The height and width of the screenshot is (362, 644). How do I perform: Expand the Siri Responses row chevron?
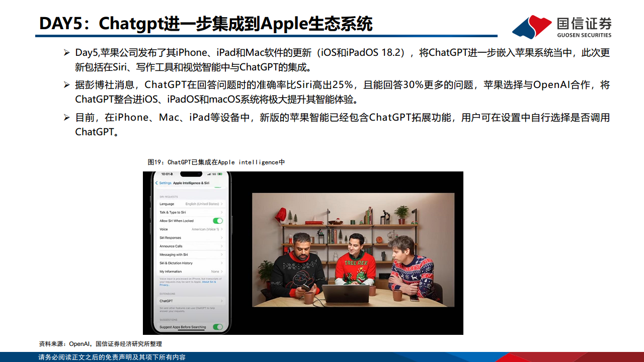click(x=222, y=238)
